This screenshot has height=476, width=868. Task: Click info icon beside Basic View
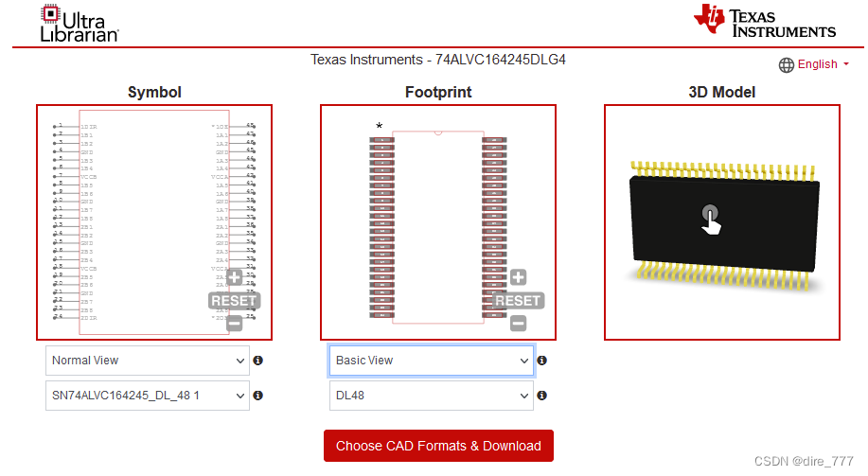(542, 361)
